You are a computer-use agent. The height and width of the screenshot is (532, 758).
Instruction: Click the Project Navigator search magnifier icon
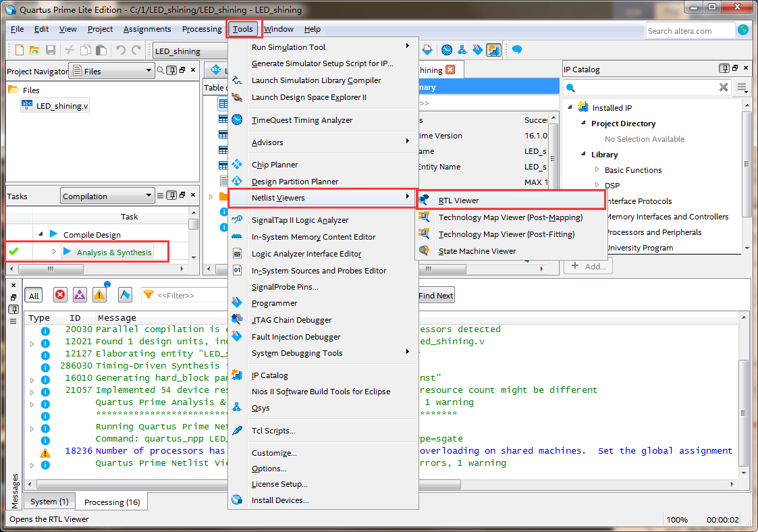pyautogui.click(x=161, y=71)
